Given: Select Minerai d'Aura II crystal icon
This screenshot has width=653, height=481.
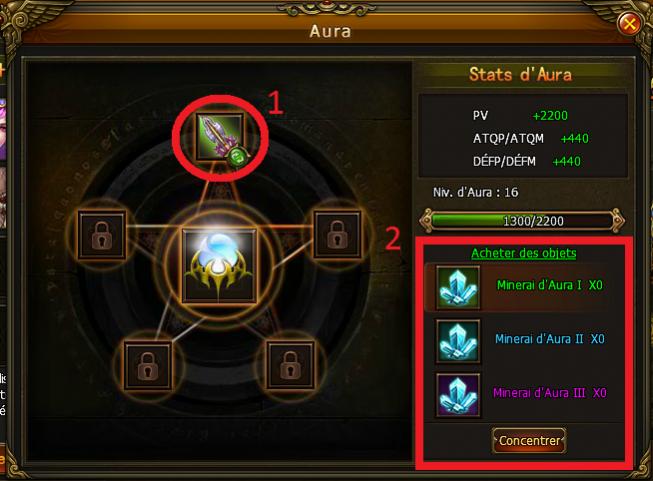Looking at the screenshot, I should point(458,341).
